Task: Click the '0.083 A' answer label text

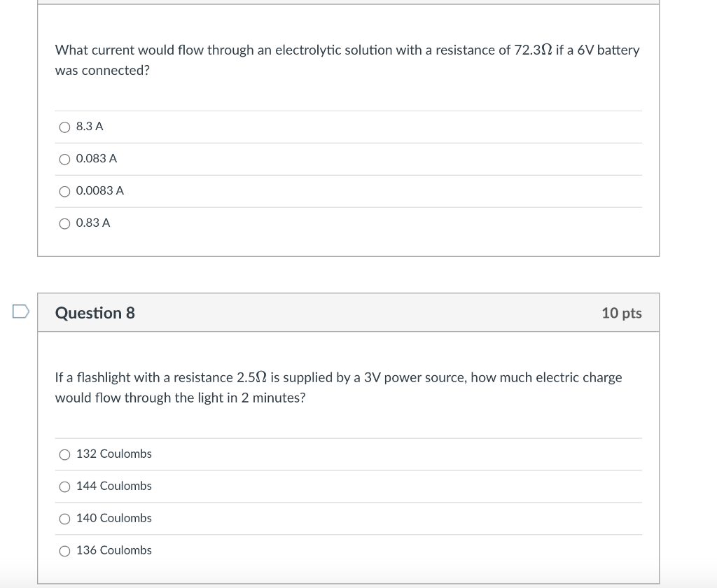Action: (x=97, y=159)
